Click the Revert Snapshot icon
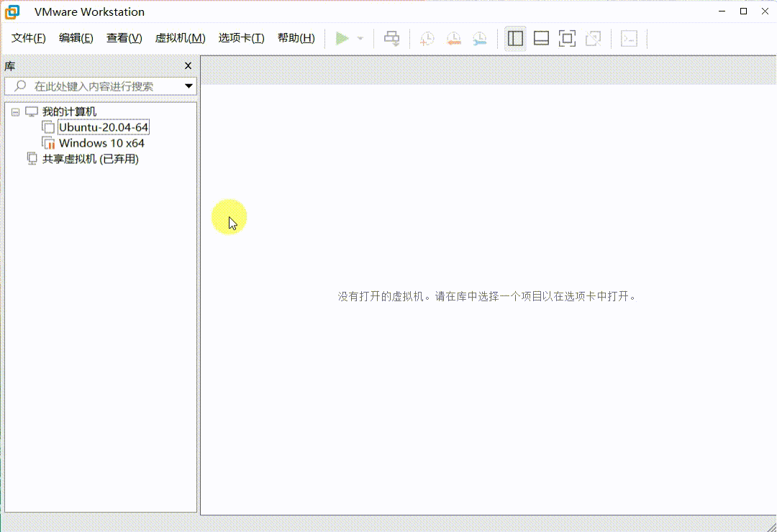The width and height of the screenshot is (777, 532). point(453,38)
